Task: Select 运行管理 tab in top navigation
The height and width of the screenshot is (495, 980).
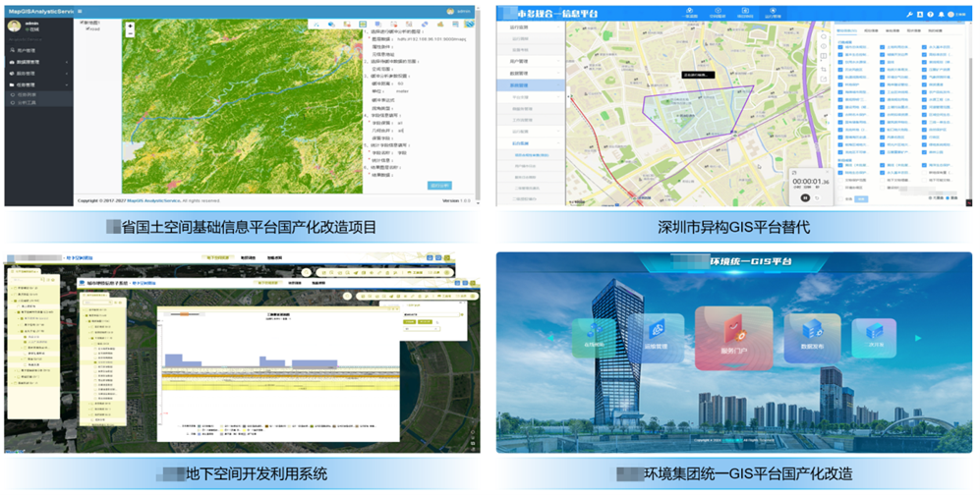Action: 774,15
